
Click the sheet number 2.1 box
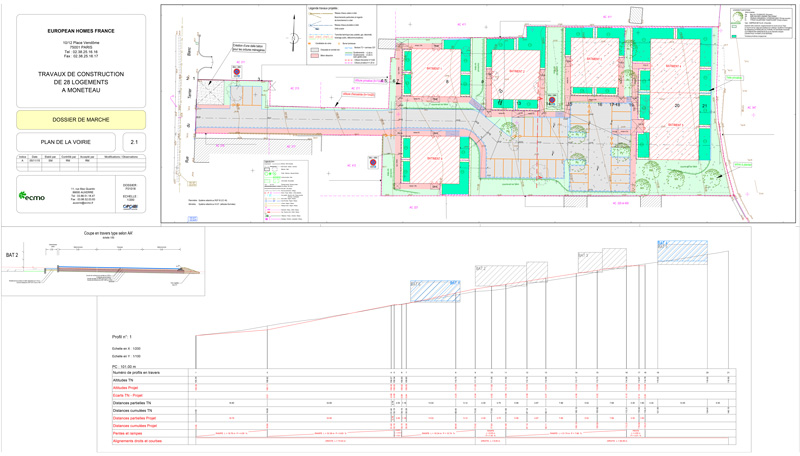tap(135, 143)
